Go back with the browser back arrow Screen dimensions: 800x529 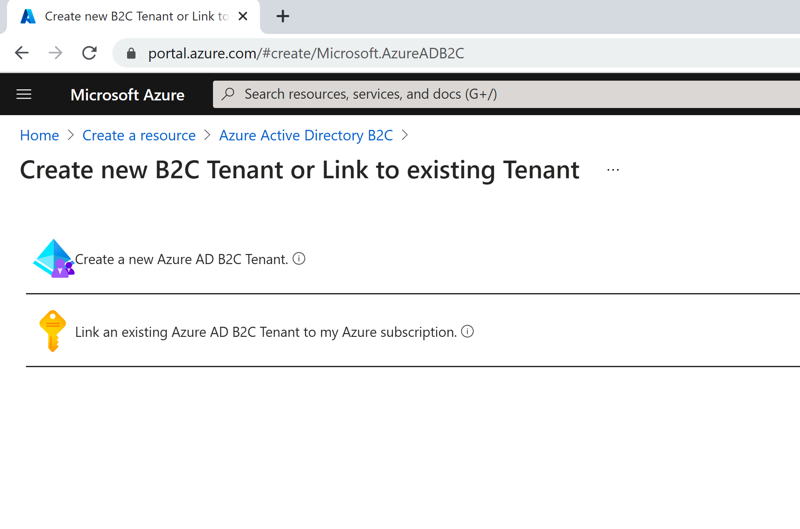(x=22, y=53)
